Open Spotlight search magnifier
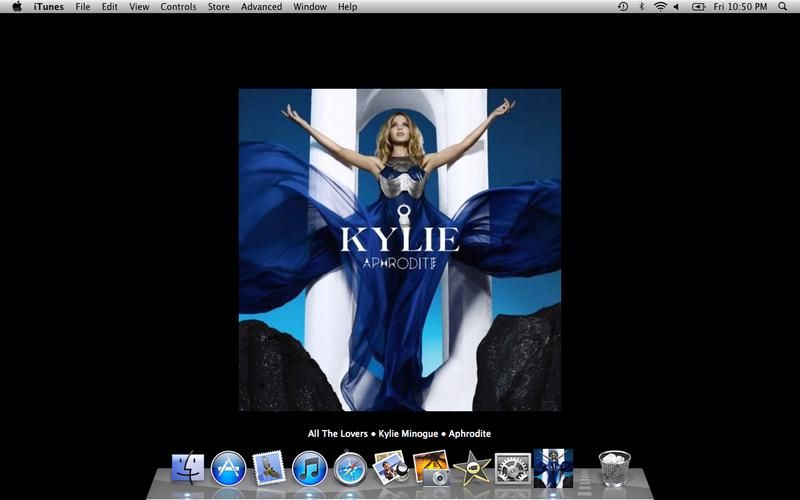The image size is (800, 500). [783, 7]
